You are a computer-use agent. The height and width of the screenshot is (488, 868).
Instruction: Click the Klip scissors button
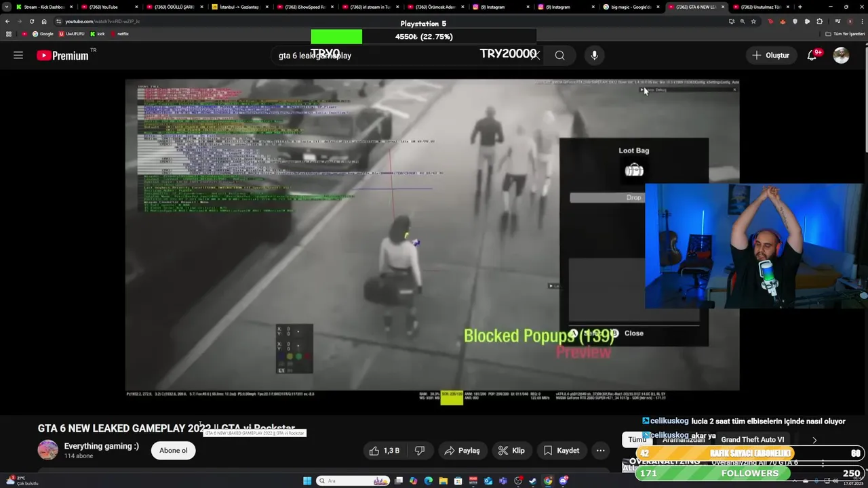click(x=511, y=451)
